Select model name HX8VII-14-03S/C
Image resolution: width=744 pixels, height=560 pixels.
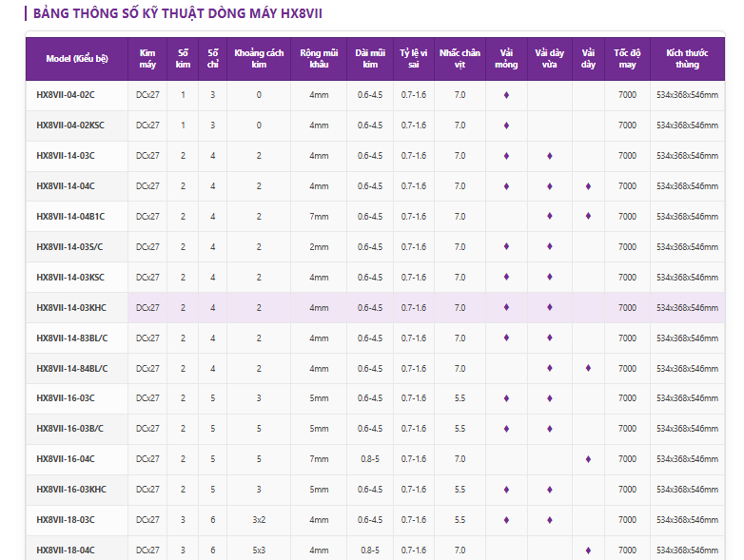point(69,246)
